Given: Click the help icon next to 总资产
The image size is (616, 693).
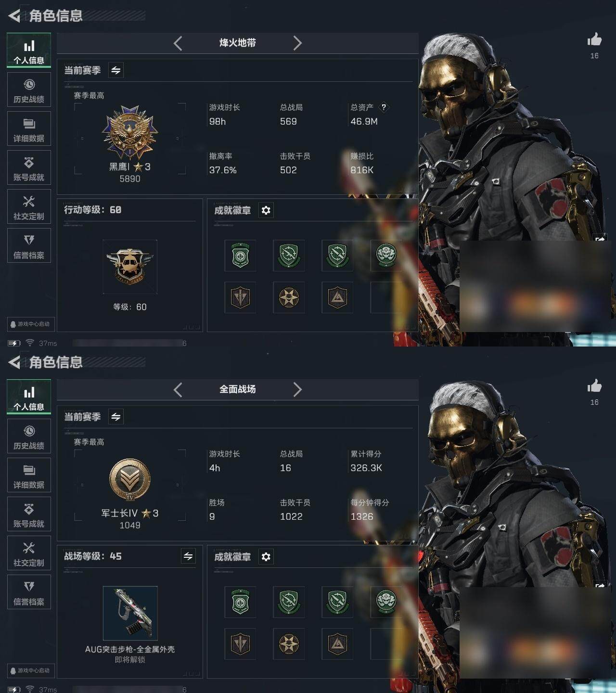Looking at the screenshot, I should (384, 107).
